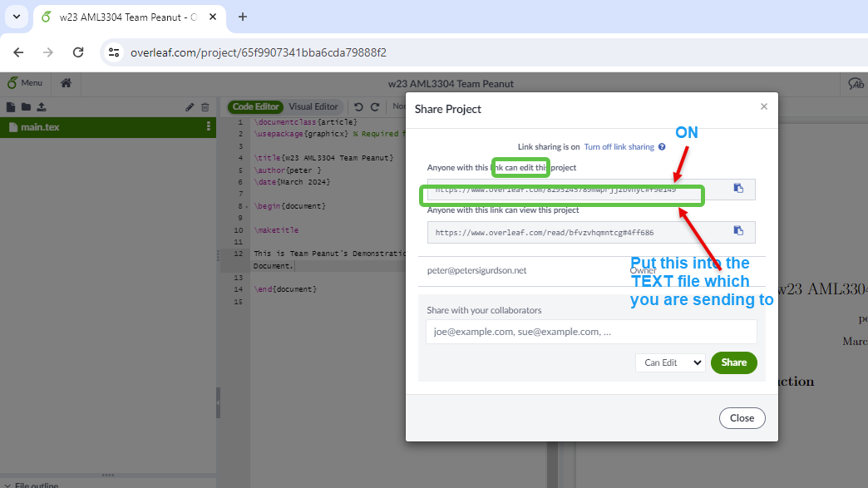Create a new file in file tree
Image resolution: width=868 pixels, height=488 pixels.
pyautogui.click(x=11, y=106)
